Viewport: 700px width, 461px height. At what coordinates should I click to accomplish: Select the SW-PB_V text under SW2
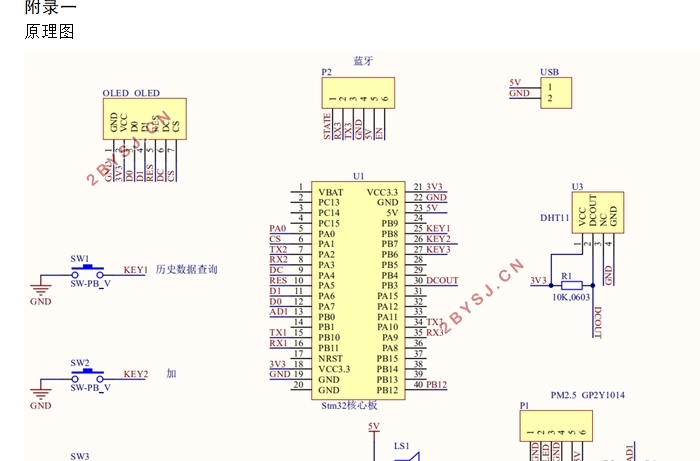tap(90, 388)
